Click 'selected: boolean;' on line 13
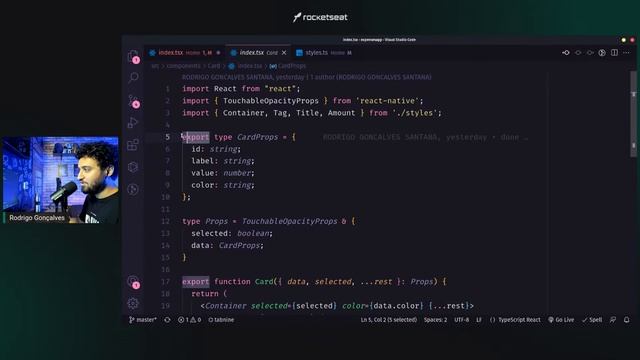The height and width of the screenshot is (360, 640). pyautogui.click(x=232, y=233)
